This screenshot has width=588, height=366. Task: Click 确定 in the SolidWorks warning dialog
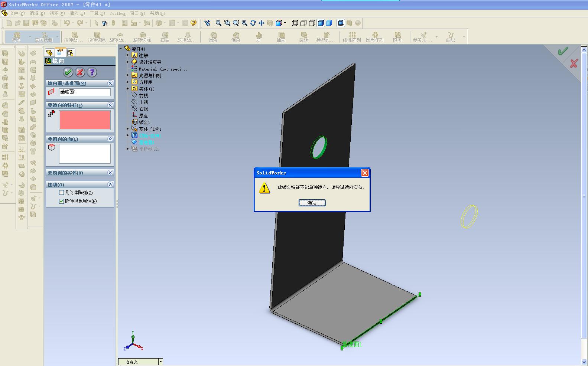(312, 203)
